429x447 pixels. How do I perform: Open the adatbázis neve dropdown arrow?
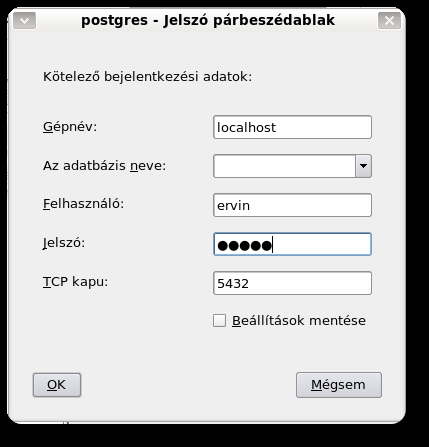[x=363, y=166]
